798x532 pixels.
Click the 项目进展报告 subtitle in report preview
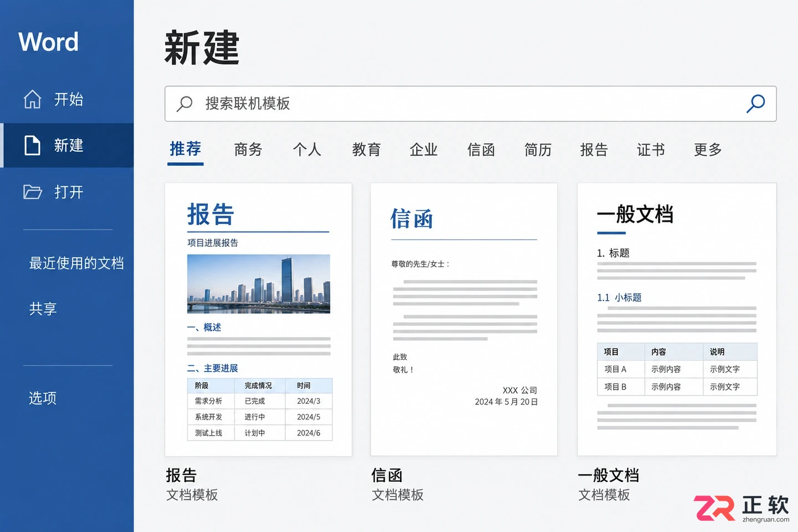213,243
